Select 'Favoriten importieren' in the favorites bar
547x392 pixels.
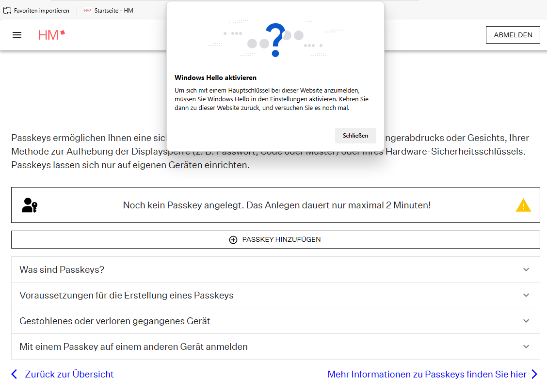[x=41, y=10]
